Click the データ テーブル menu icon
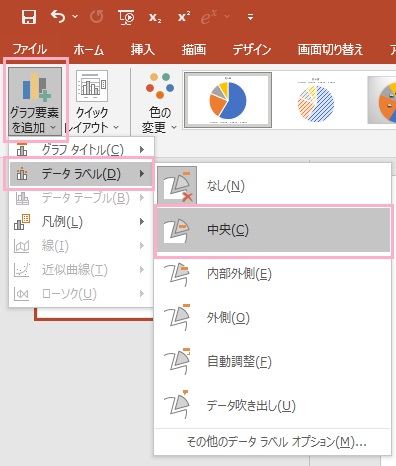Screen dimensions: 396x466 click(x=22, y=198)
